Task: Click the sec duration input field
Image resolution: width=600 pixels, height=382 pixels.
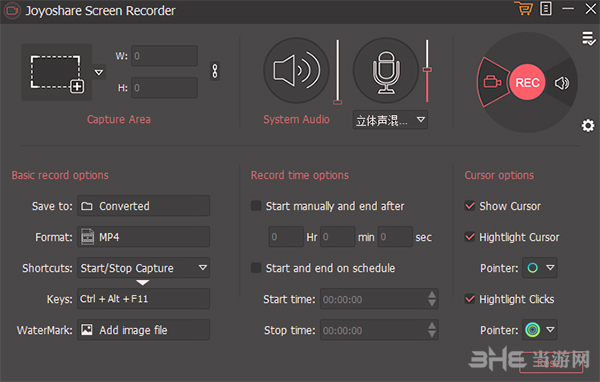Action: pyautogui.click(x=395, y=237)
